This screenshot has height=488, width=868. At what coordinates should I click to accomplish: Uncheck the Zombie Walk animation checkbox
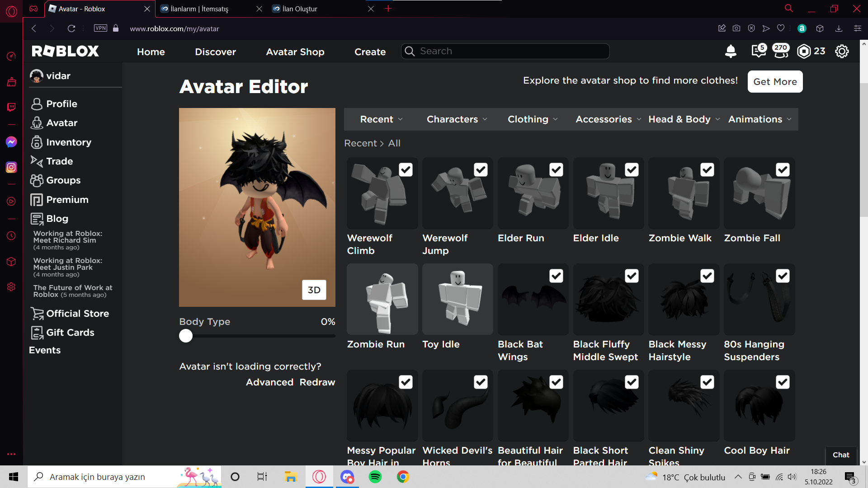707,170
